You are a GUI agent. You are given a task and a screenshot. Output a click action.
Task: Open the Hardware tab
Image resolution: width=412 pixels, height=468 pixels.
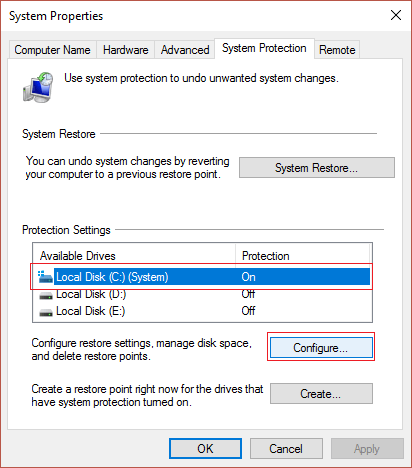125,50
